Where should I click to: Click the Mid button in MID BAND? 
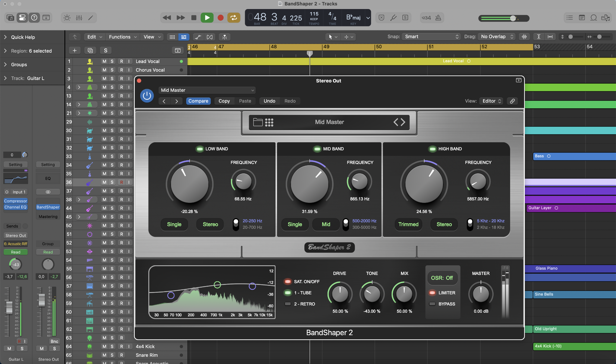point(326,224)
